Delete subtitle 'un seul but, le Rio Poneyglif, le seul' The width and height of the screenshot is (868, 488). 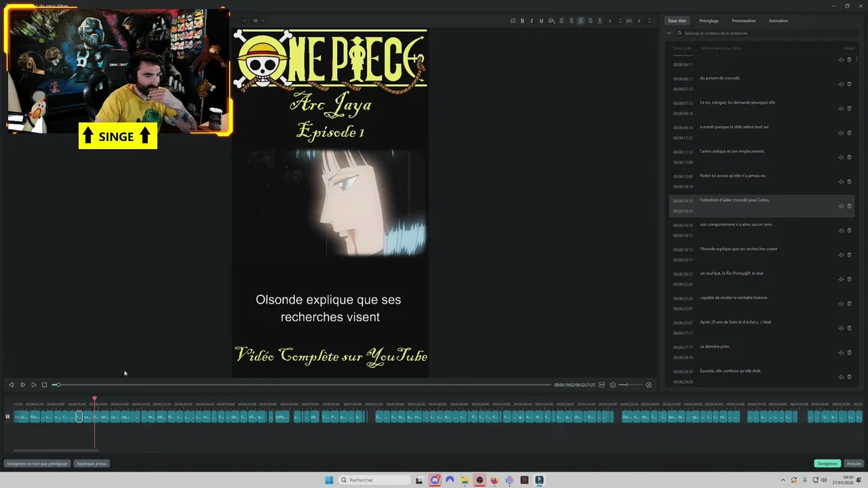click(x=849, y=279)
